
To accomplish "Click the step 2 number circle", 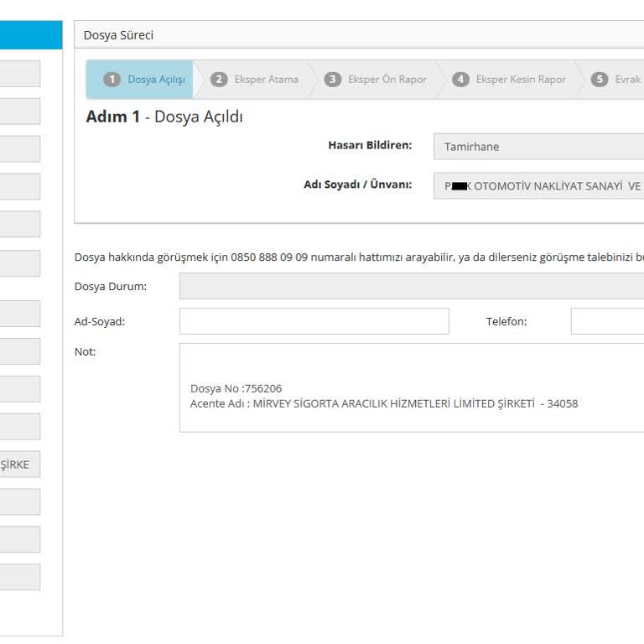I will (x=219, y=80).
